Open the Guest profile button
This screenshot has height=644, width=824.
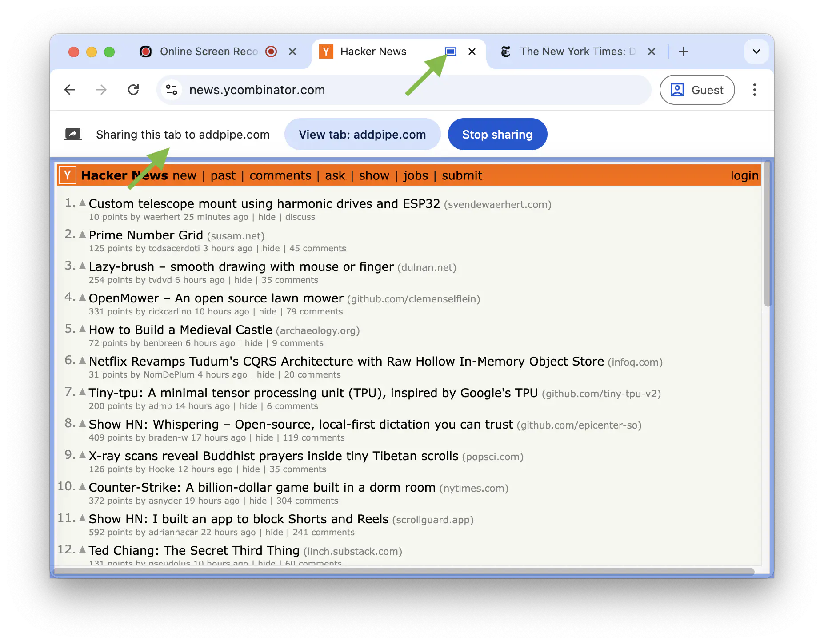[697, 90]
